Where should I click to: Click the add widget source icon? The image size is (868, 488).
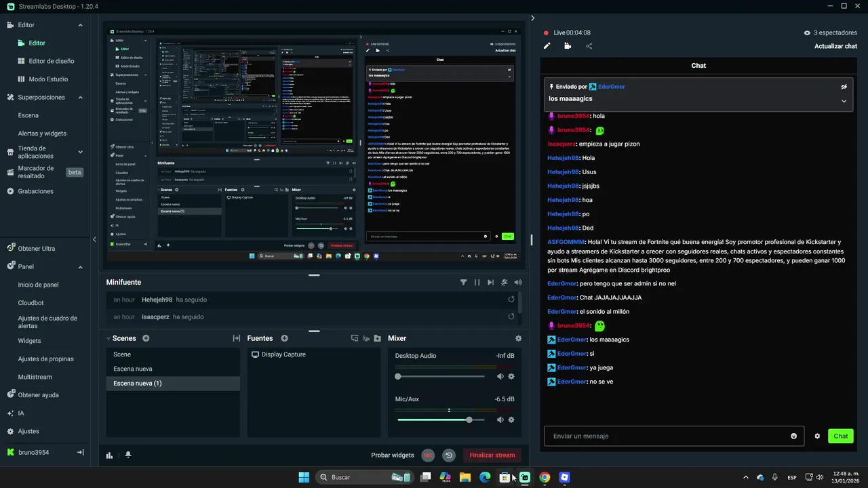coord(355,338)
